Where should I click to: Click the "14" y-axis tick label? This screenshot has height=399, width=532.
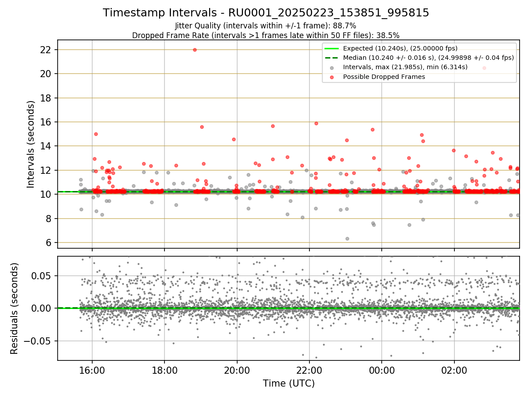point(46,146)
